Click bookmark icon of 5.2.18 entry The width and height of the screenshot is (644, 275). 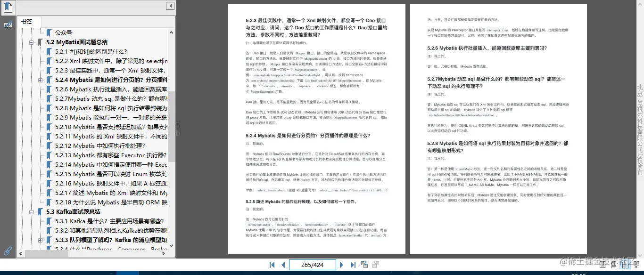49,202
